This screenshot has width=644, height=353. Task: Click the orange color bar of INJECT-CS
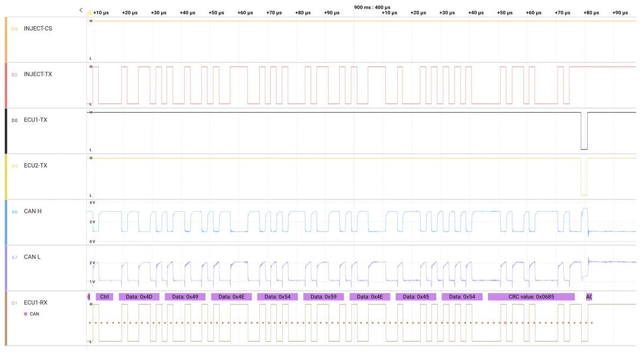pyautogui.click(x=6, y=40)
